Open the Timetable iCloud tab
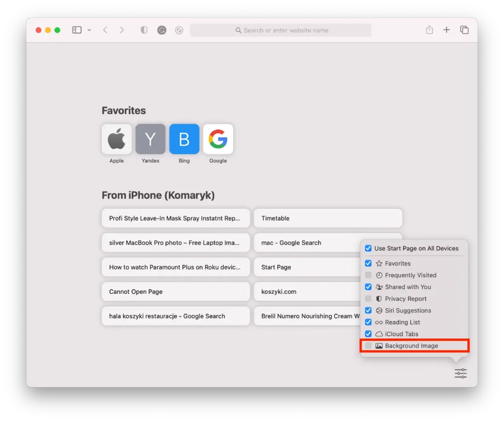504x422 pixels. click(x=328, y=218)
